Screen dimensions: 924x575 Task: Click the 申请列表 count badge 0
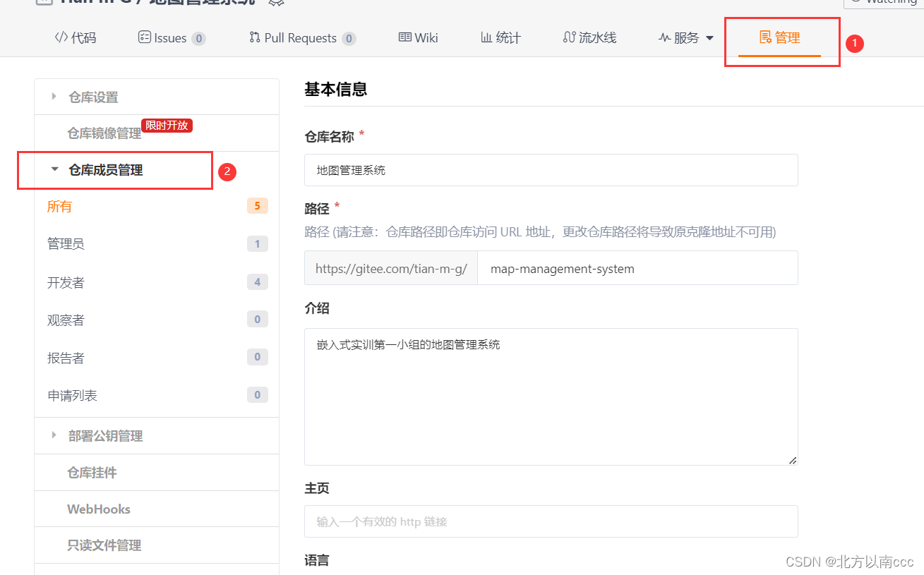click(257, 395)
